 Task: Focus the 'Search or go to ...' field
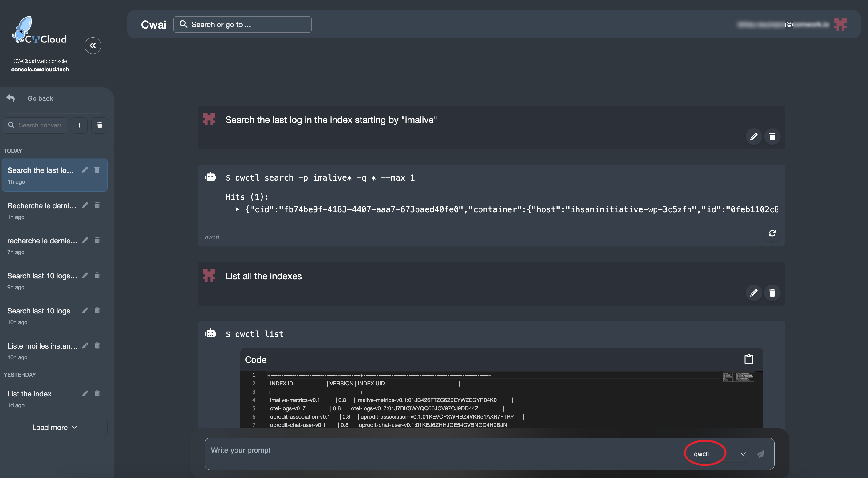pyautogui.click(x=242, y=24)
